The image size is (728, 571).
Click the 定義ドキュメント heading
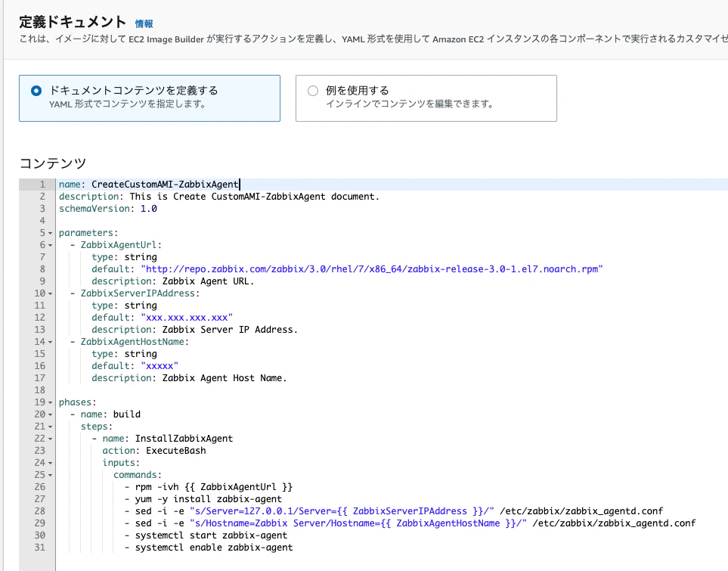(x=73, y=22)
